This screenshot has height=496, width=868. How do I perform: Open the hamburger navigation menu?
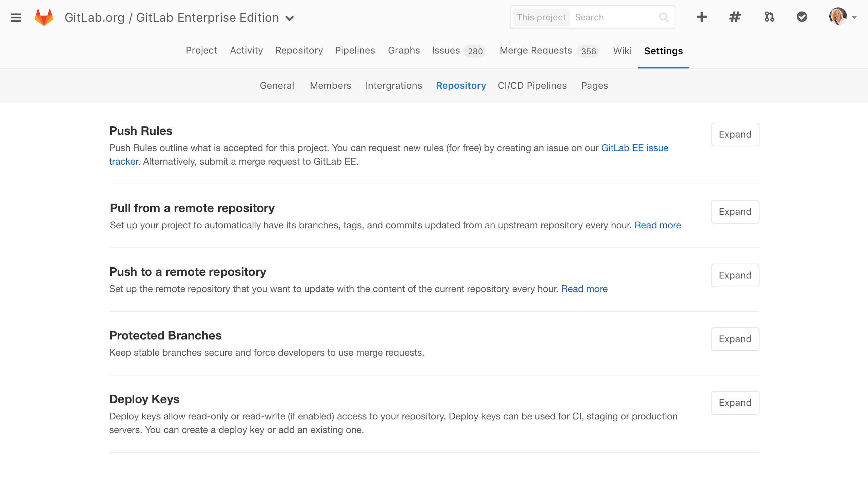click(x=15, y=17)
